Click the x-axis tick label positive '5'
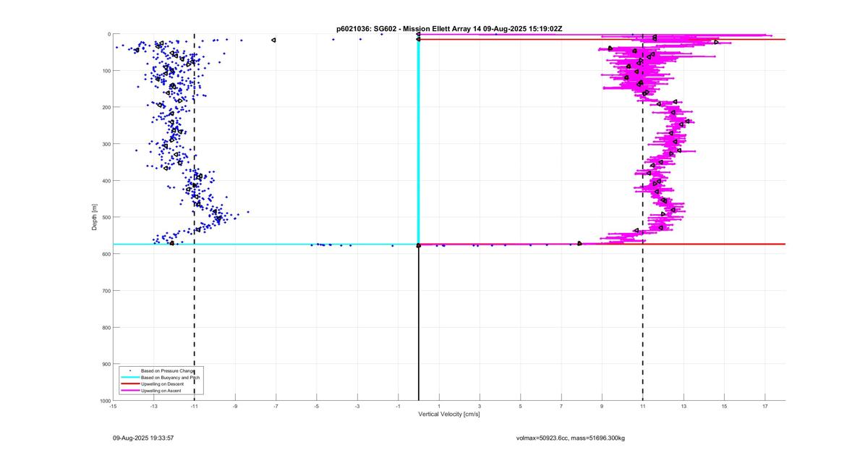868x450 pixels. click(520, 407)
